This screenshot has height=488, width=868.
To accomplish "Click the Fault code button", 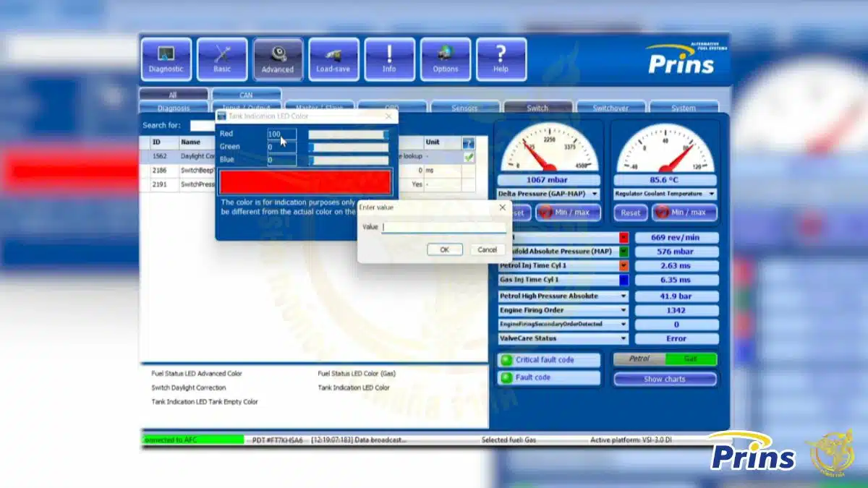I will click(549, 377).
